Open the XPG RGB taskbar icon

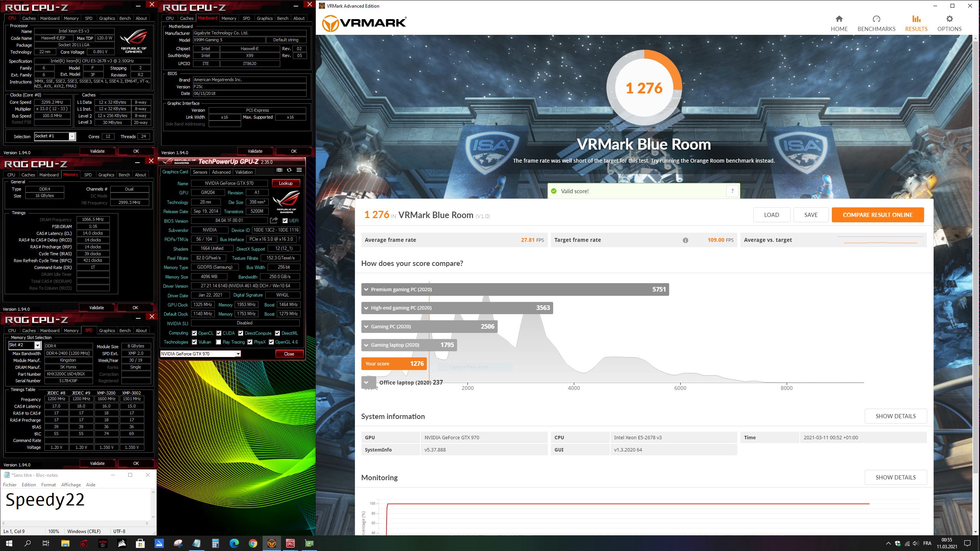tap(103, 543)
